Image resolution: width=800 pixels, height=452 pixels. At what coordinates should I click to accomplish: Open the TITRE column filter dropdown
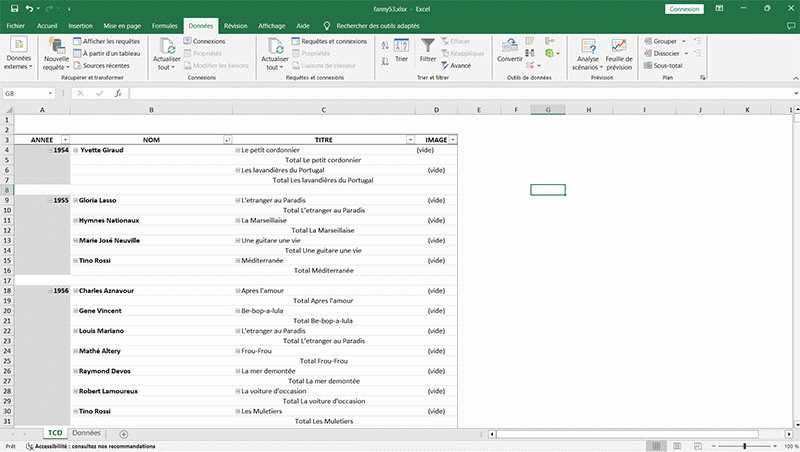410,140
